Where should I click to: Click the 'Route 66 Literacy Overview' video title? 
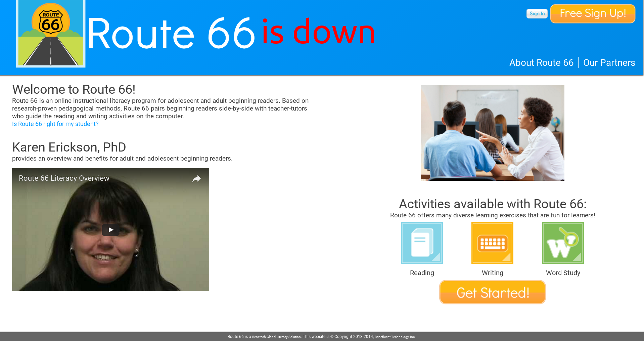point(64,178)
